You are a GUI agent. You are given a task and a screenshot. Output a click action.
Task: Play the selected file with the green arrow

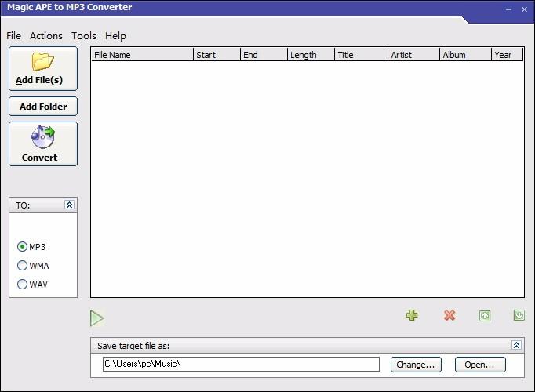(97, 318)
